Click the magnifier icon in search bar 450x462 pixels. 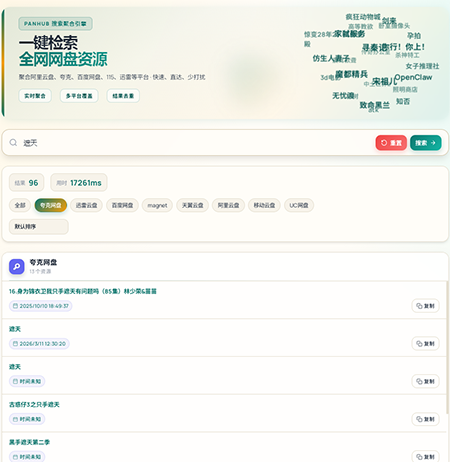13,143
